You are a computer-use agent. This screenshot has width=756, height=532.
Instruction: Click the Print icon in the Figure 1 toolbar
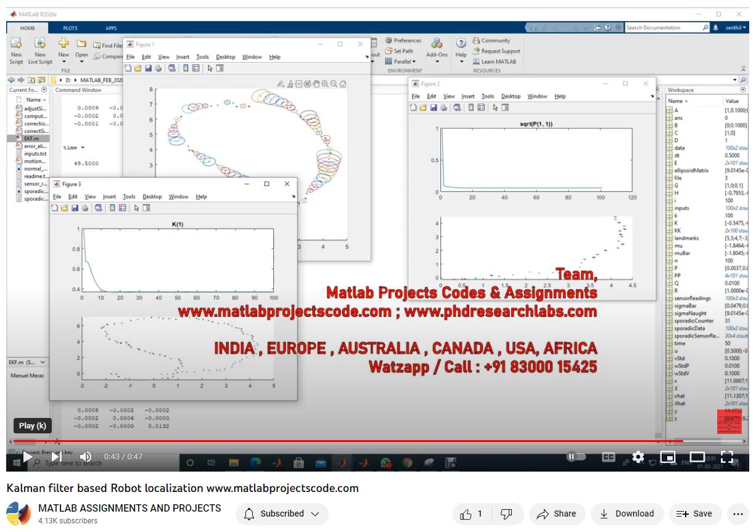158,68
